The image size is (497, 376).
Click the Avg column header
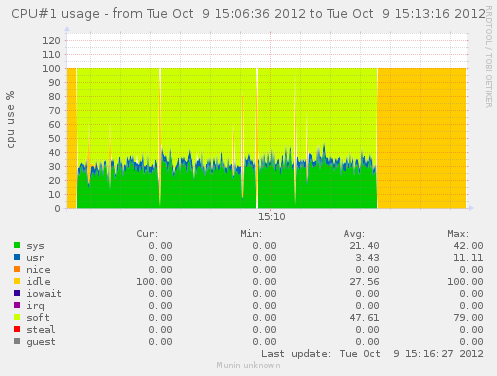pyautogui.click(x=354, y=234)
